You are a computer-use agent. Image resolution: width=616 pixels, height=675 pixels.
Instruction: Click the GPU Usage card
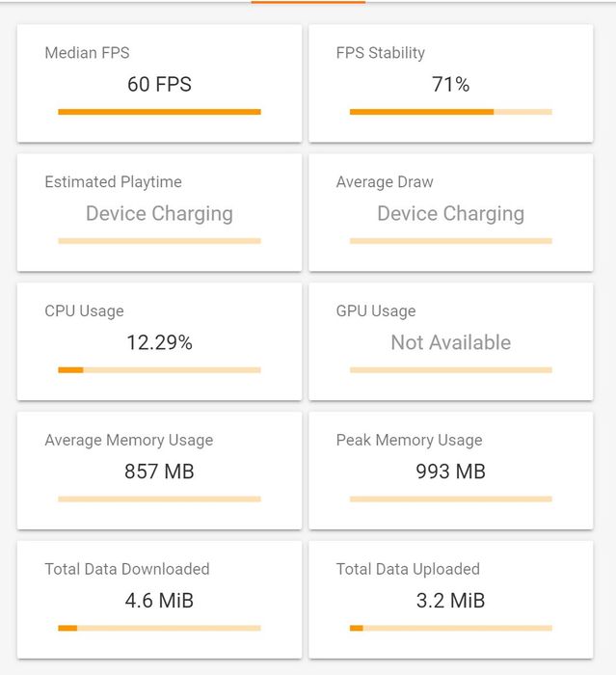click(x=451, y=341)
